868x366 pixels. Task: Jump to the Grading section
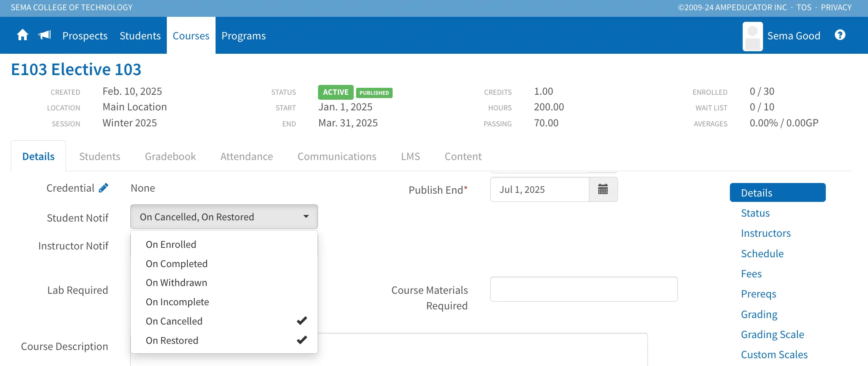(759, 314)
